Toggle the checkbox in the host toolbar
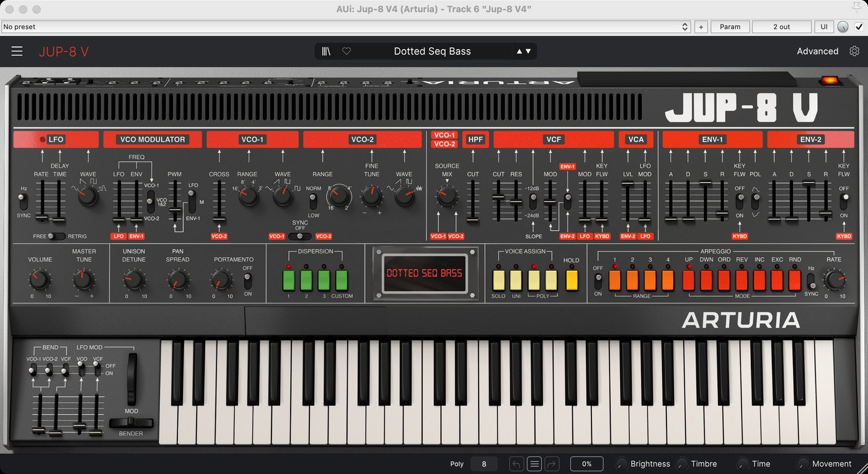The height and width of the screenshot is (474, 868). click(858, 27)
